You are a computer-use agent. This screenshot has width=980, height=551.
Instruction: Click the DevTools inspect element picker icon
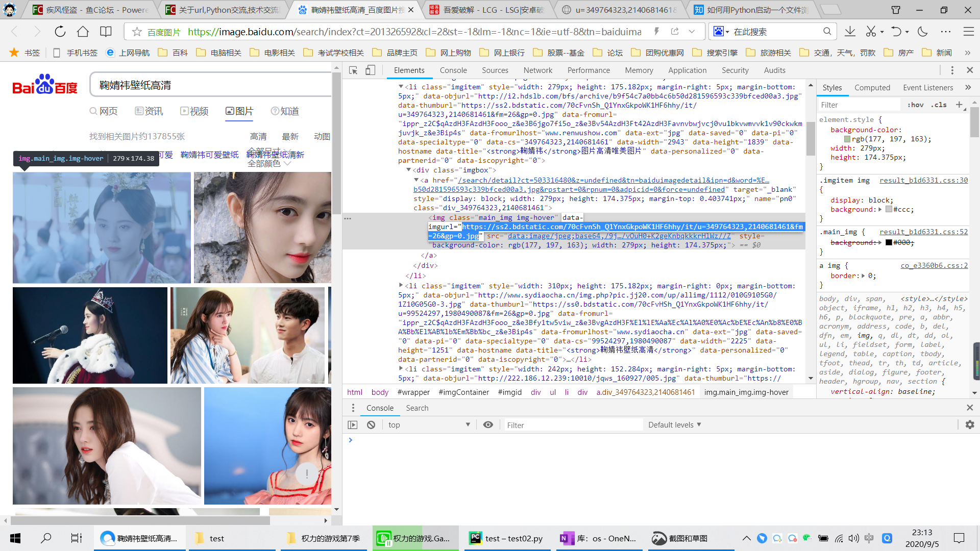click(x=353, y=70)
